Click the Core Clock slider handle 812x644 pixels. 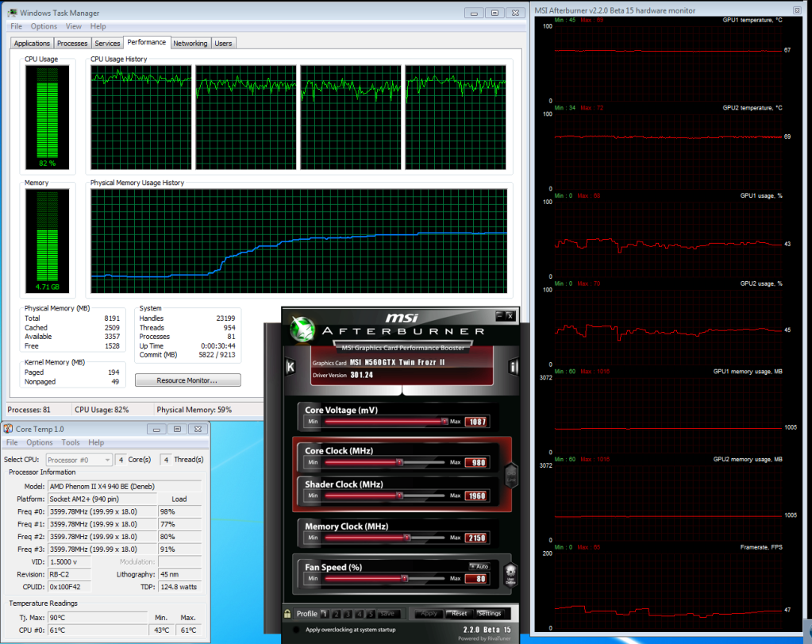pos(399,462)
